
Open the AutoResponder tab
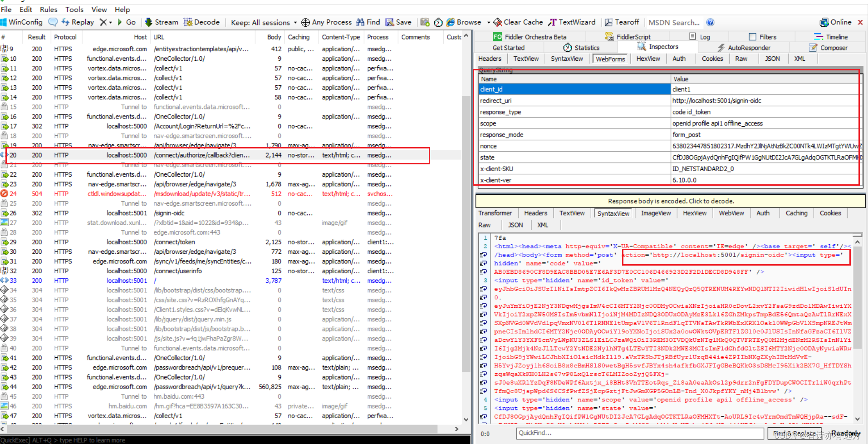tap(744, 48)
